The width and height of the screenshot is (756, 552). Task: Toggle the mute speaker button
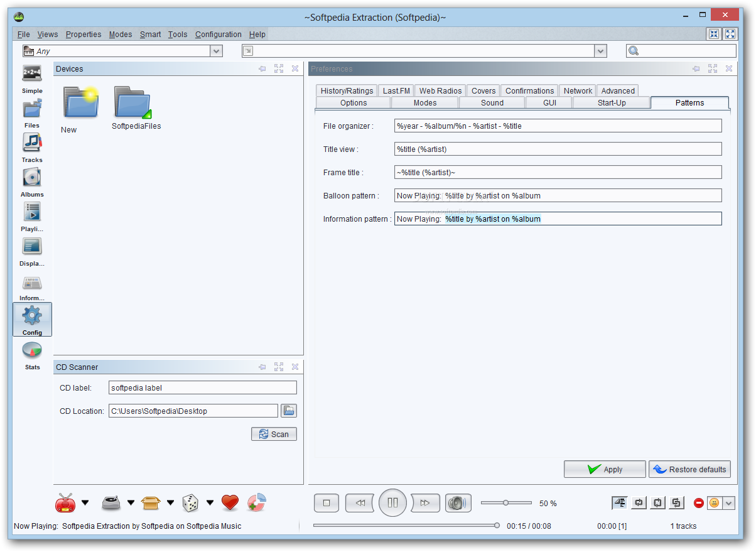(x=458, y=503)
